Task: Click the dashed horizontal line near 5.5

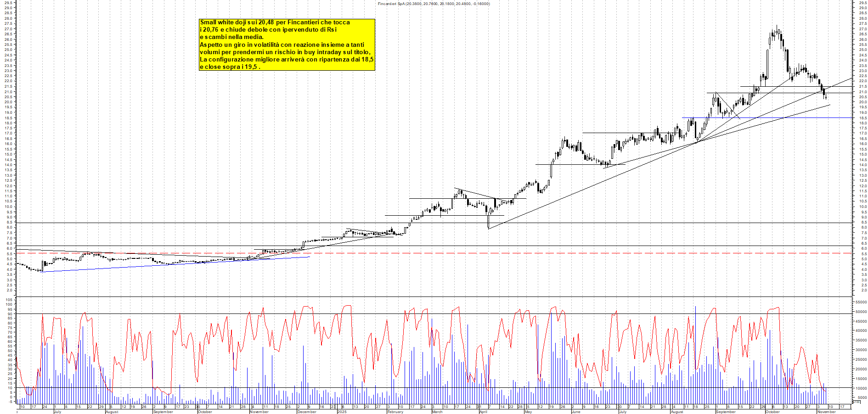Action: click(413, 253)
